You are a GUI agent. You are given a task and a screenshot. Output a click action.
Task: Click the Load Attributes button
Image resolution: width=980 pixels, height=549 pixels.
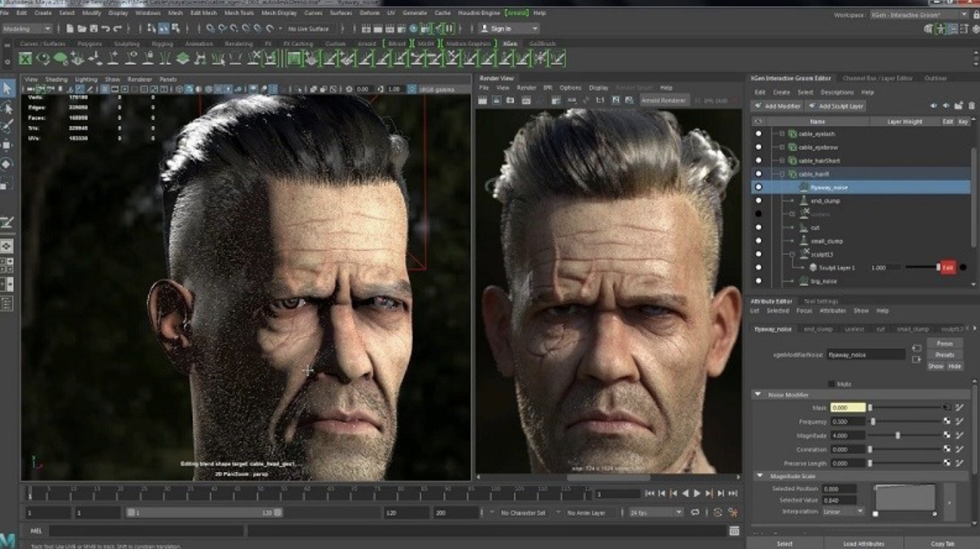(x=863, y=544)
